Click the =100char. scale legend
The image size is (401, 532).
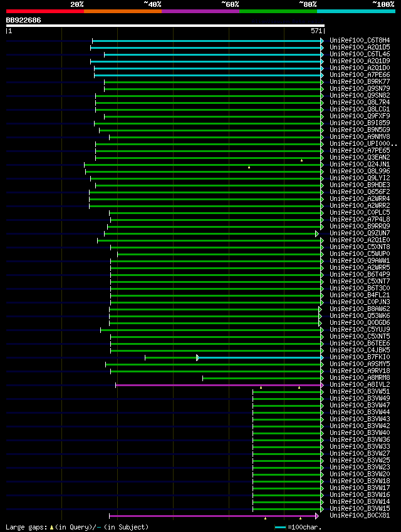298,527
